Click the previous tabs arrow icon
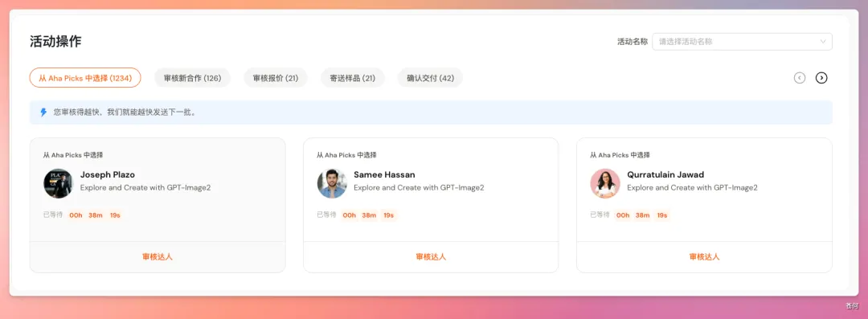The height and width of the screenshot is (319, 868). tap(800, 78)
